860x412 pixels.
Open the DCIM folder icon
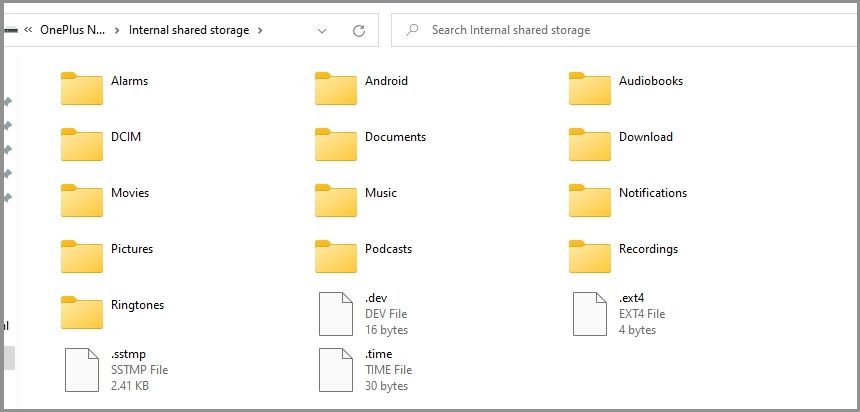[x=81, y=144]
